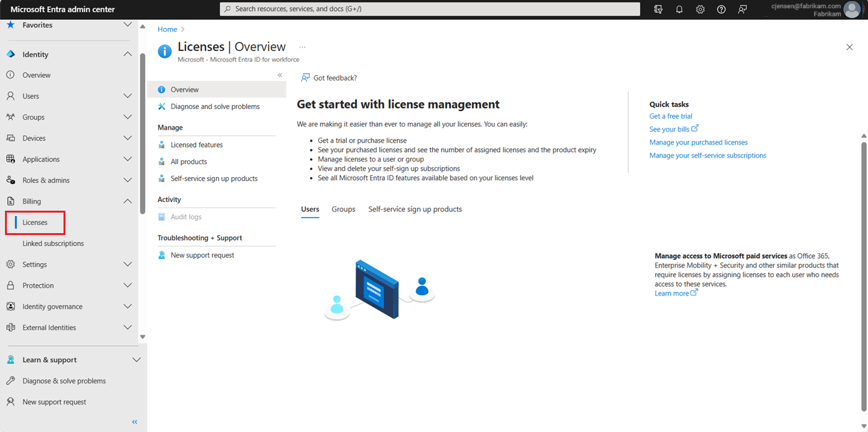Switch to the Groups tab

pyautogui.click(x=344, y=209)
